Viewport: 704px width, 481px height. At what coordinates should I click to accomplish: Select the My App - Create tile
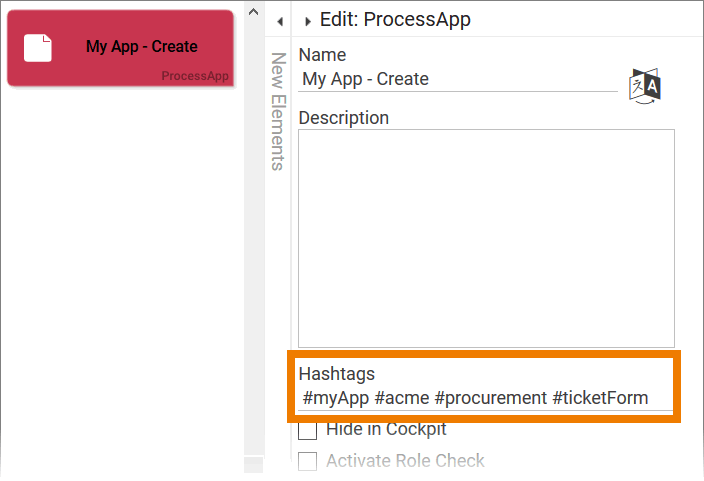[120, 48]
